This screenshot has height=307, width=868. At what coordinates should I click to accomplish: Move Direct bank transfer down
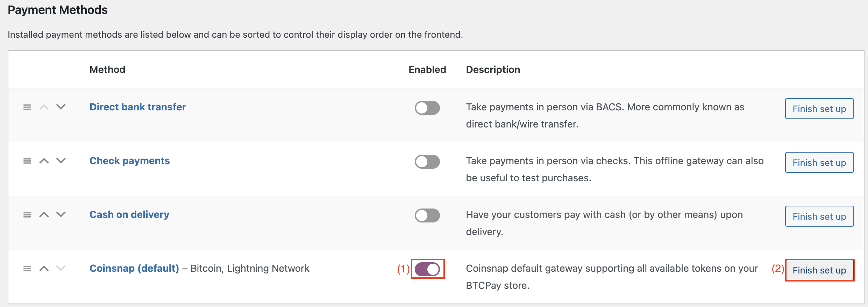(x=61, y=107)
